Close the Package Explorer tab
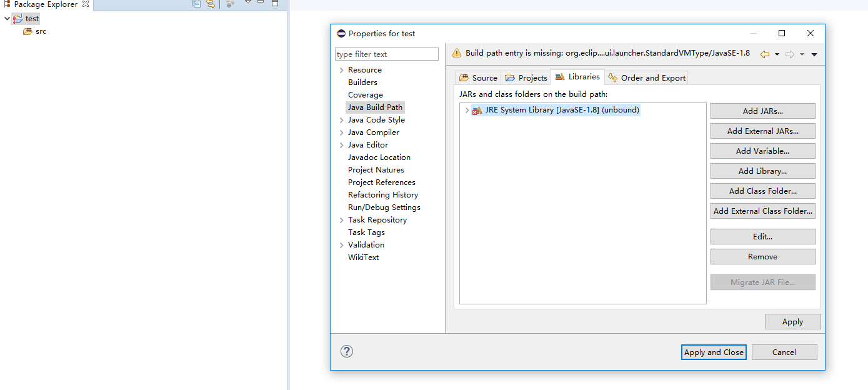 [86, 4]
